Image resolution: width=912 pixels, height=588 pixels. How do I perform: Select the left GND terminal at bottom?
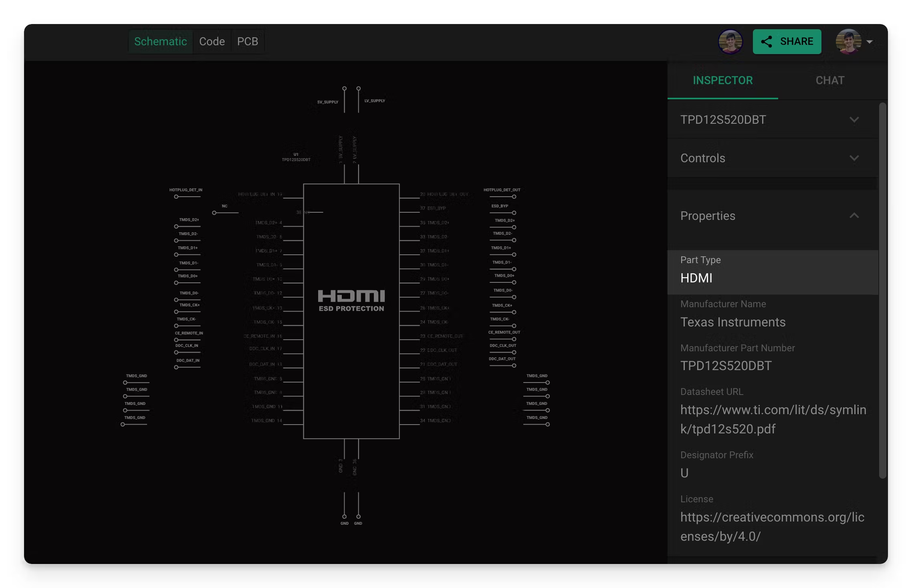point(344,509)
